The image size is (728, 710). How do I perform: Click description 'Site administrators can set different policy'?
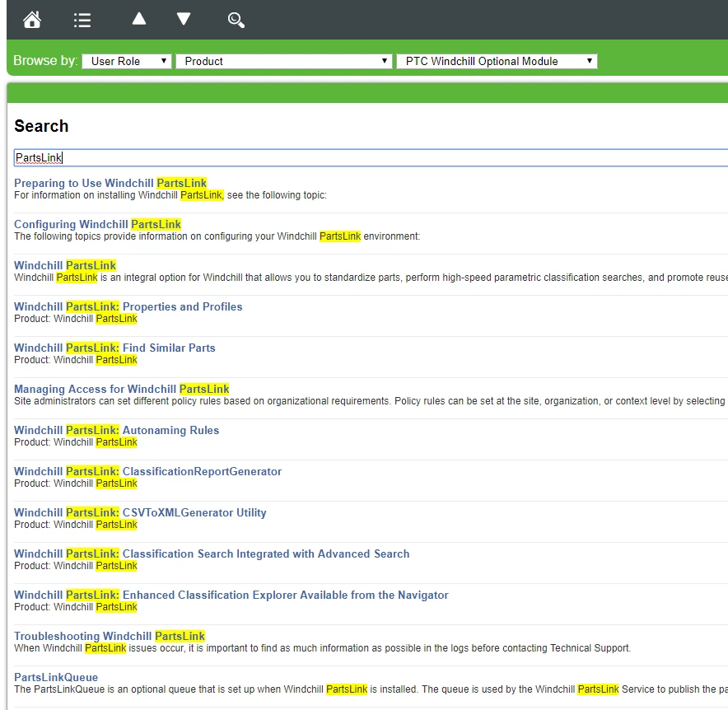[116, 401]
